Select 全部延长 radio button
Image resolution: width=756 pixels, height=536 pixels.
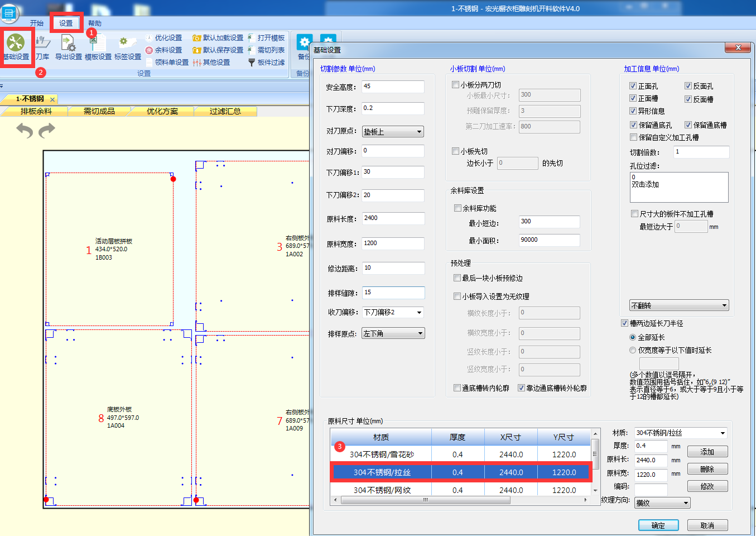(632, 337)
